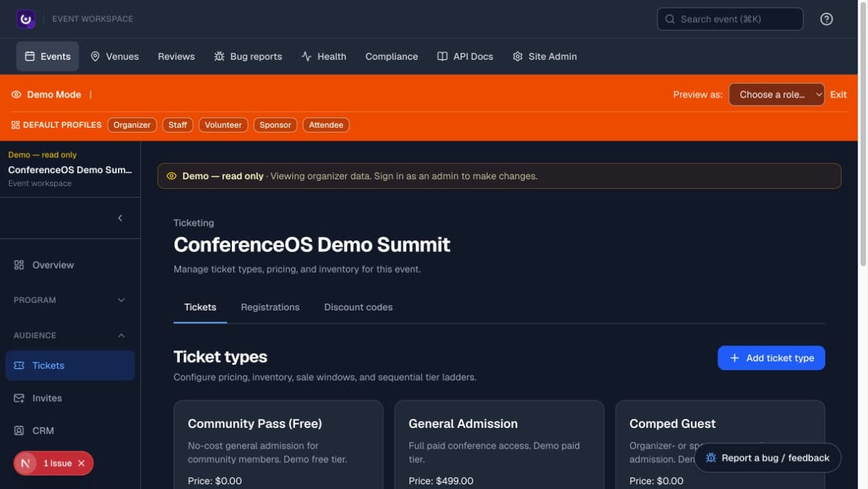Image resolution: width=868 pixels, height=489 pixels.
Task: Exit demo mode via Exit link
Action: 838,95
